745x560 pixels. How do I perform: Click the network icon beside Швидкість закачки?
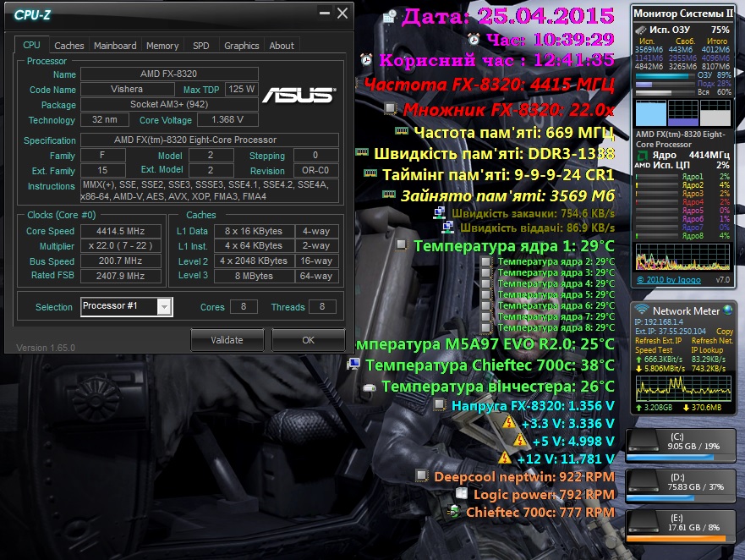[439, 212]
